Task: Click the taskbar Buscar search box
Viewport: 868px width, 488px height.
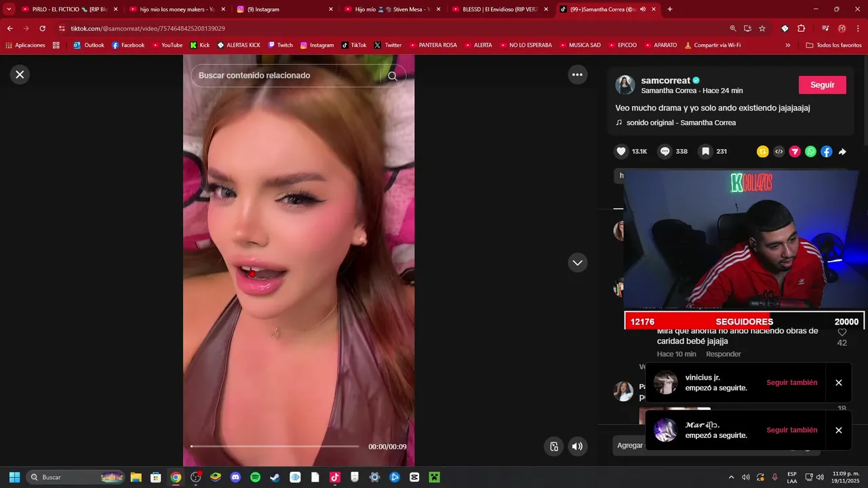Action: click(75, 477)
